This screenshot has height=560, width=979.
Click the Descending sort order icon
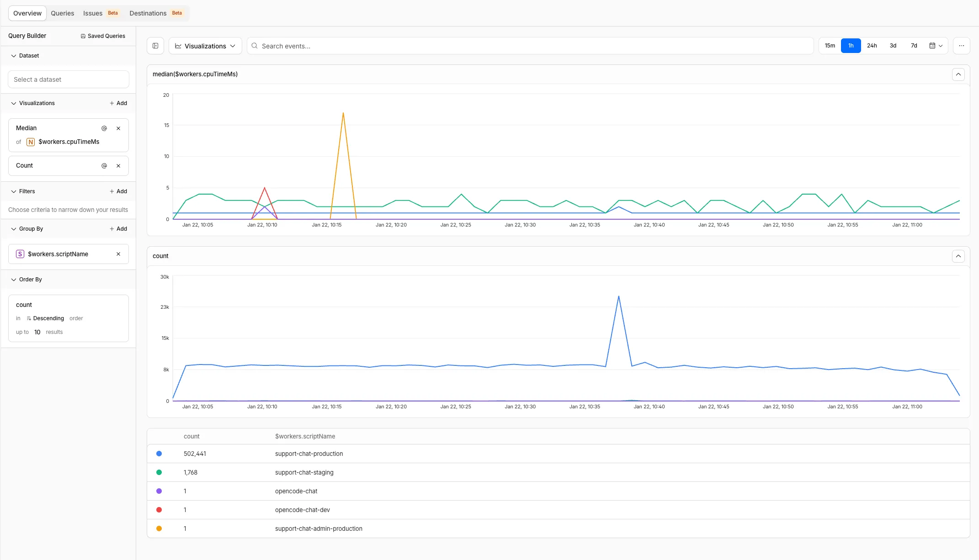(x=28, y=318)
